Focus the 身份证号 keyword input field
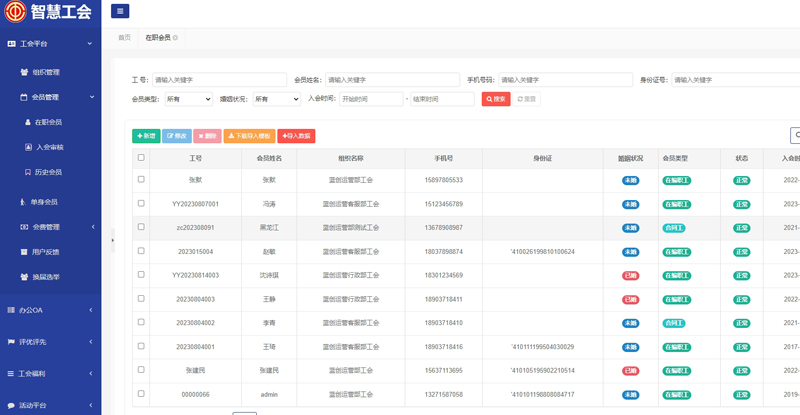The height and width of the screenshot is (415, 800). tap(736, 80)
